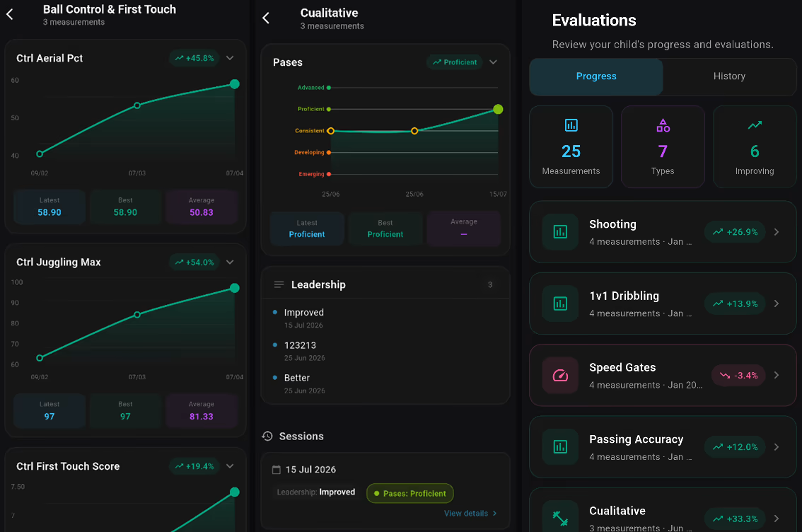Click "Leadership: Improved" in the session card
The width and height of the screenshot is (802, 532).
click(x=315, y=492)
